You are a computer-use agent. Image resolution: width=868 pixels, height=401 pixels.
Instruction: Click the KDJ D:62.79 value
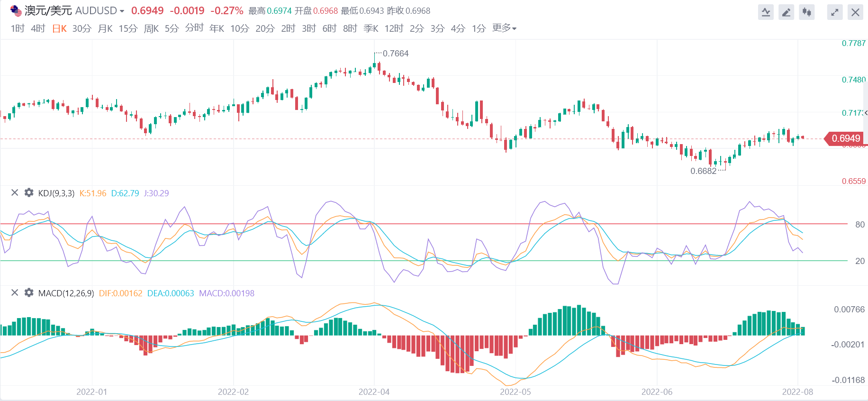(125, 193)
